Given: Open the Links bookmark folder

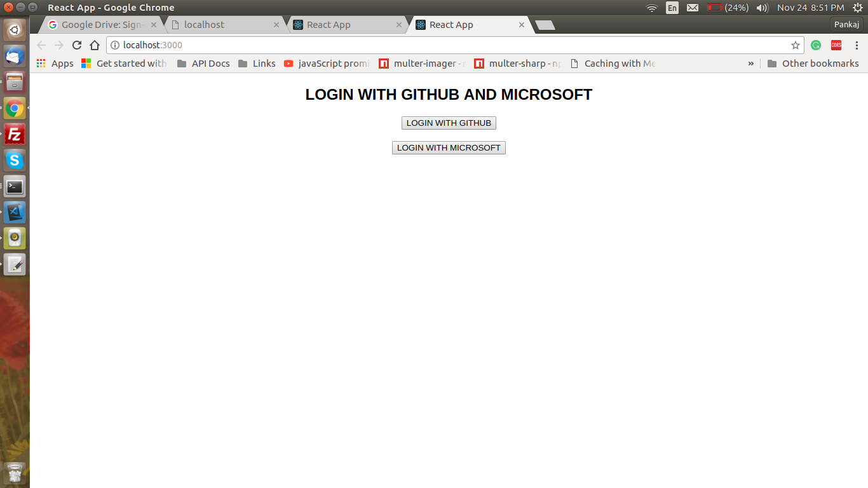Looking at the screenshot, I should pos(257,64).
